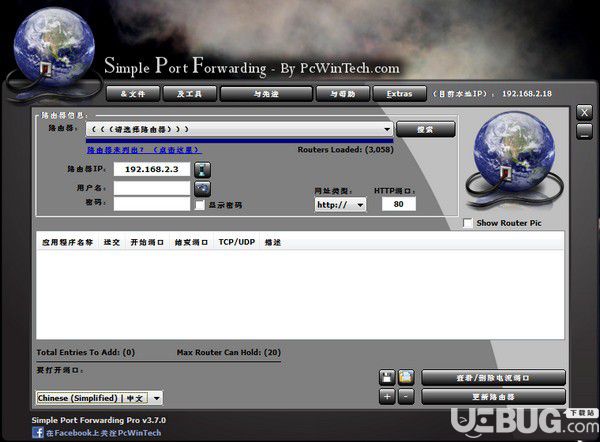Click the Facebook icon at bottom left
This screenshot has height=442, width=600.
pyautogui.click(x=38, y=433)
